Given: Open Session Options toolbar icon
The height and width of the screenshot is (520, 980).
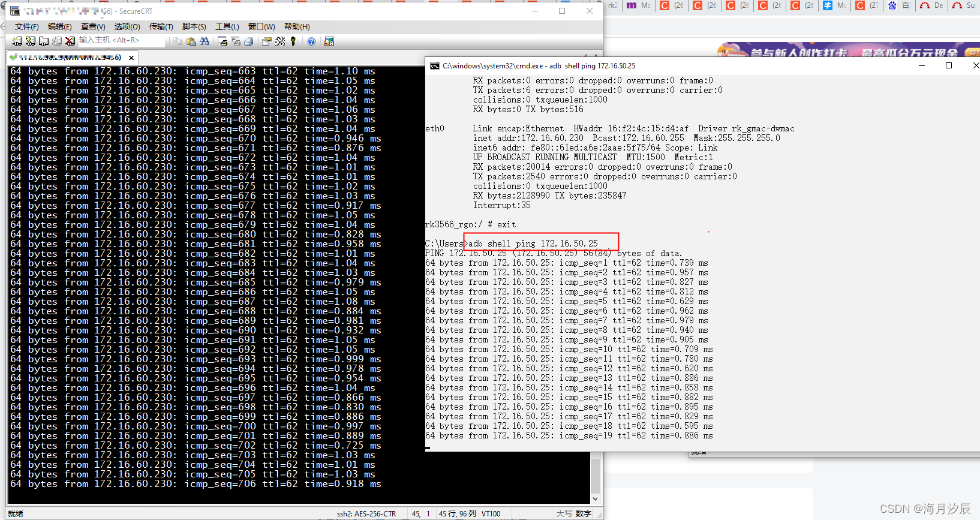Looking at the screenshot, I should tap(267, 41).
